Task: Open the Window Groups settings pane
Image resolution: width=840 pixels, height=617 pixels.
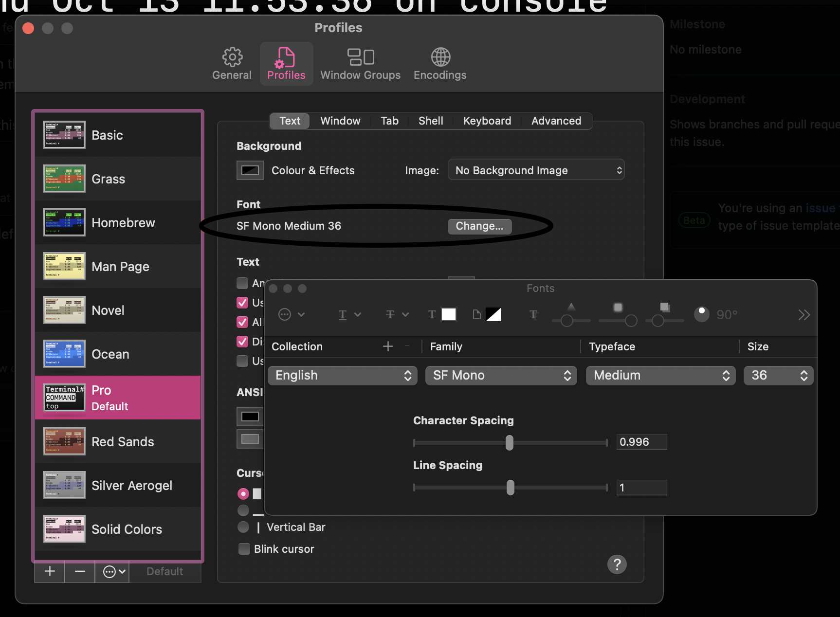Action: (360, 63)
